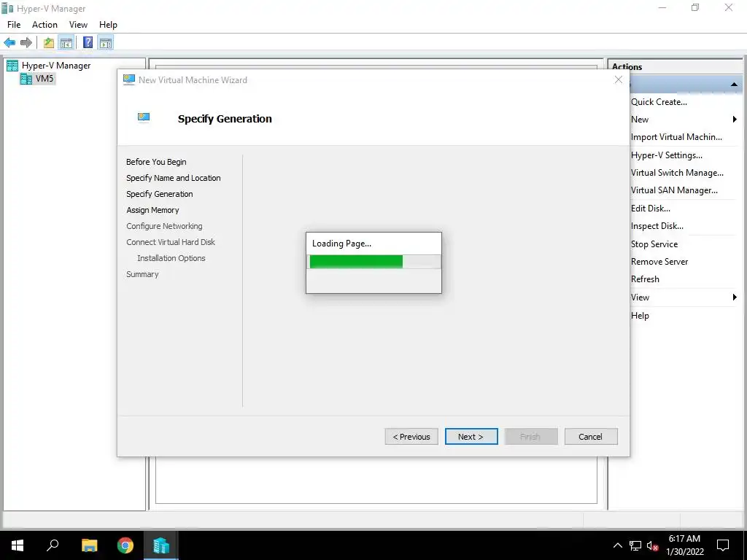This screenshot has width=747, height=560.
Task: Open Virtual SAN Manager action
Action: coord(674,190)
